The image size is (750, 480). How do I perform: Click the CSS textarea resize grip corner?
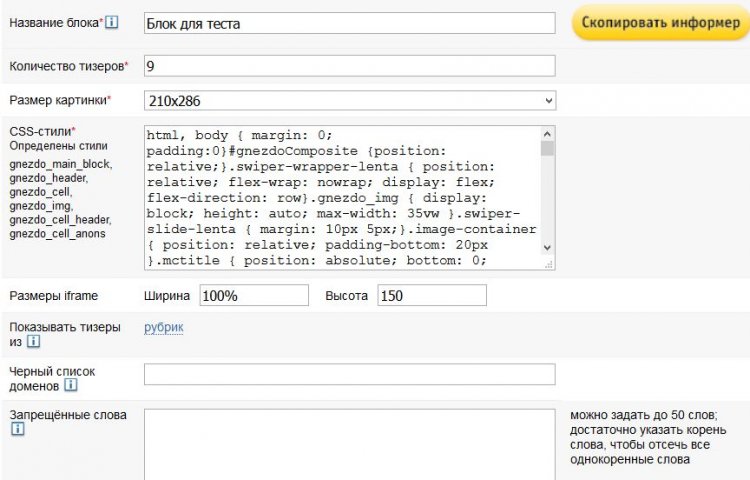(549, 264)
